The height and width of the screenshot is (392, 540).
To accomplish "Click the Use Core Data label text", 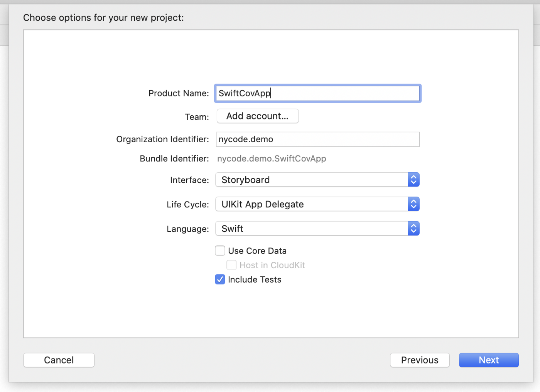I will (x=257, y=251).
